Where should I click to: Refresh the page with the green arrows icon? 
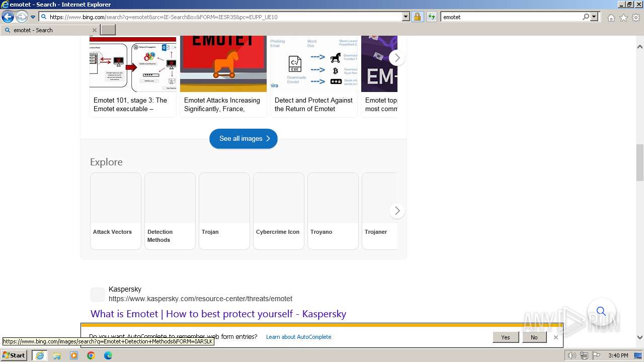click(x=431, y=17)
